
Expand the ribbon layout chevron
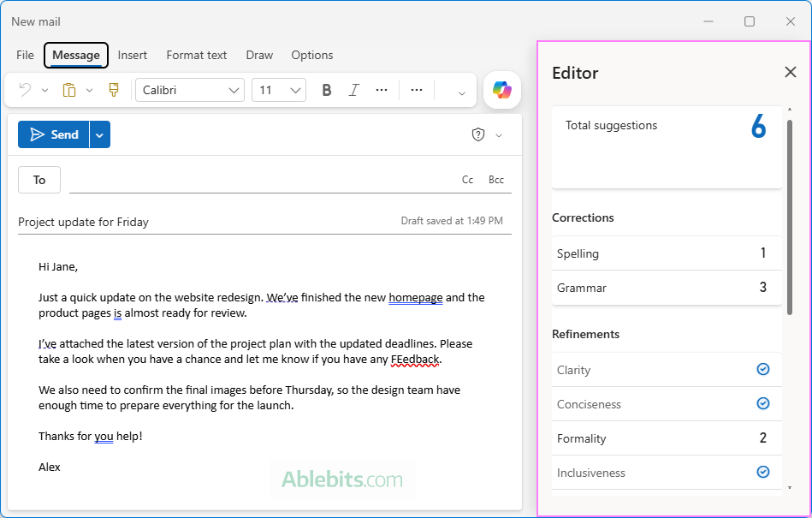tap(461, 93)
